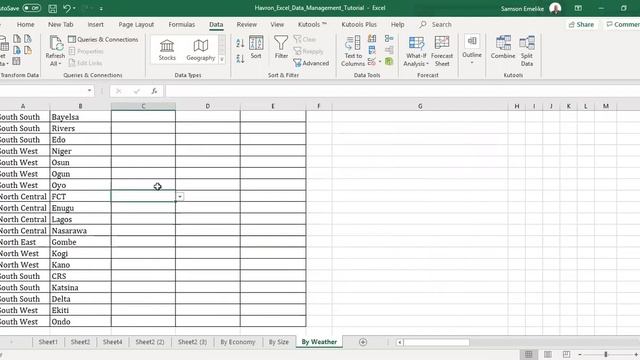Select the cell containing Katsina
The image size is (640, 360).
point(80,287)
